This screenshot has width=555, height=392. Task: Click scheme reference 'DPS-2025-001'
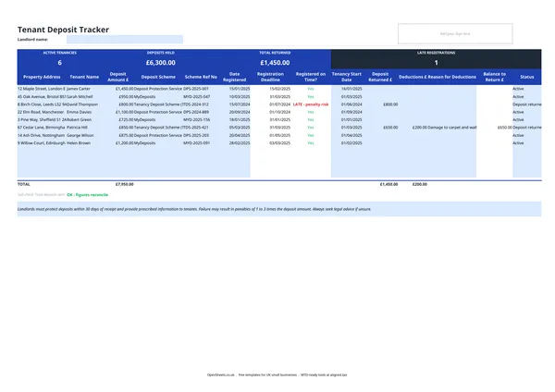point(196,89)
